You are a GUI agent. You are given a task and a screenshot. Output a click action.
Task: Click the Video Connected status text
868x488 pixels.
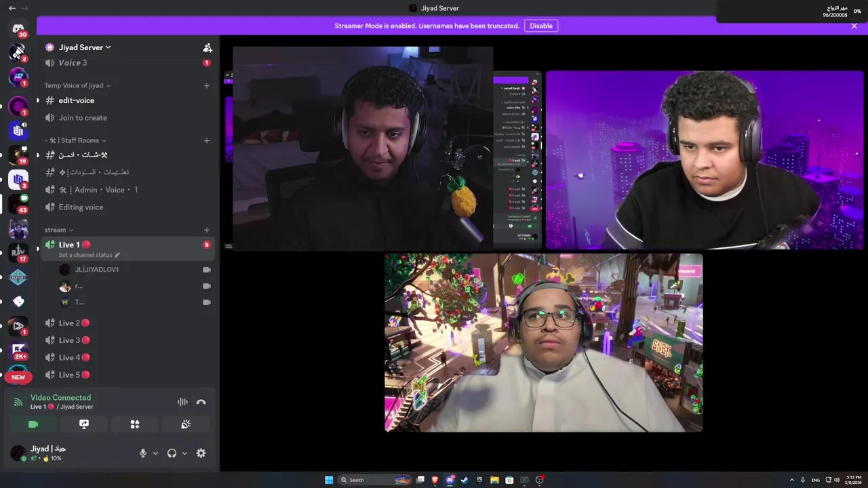(x=60, y=398)
